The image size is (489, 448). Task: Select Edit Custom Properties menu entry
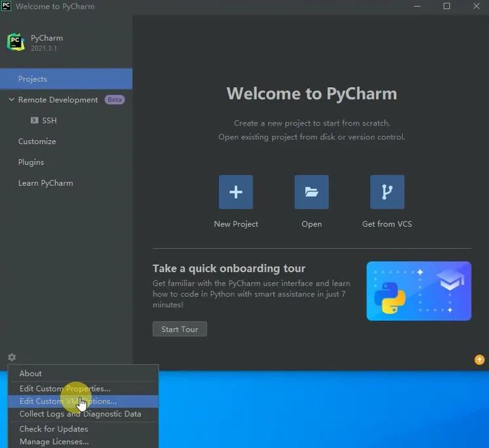(65, 388)
